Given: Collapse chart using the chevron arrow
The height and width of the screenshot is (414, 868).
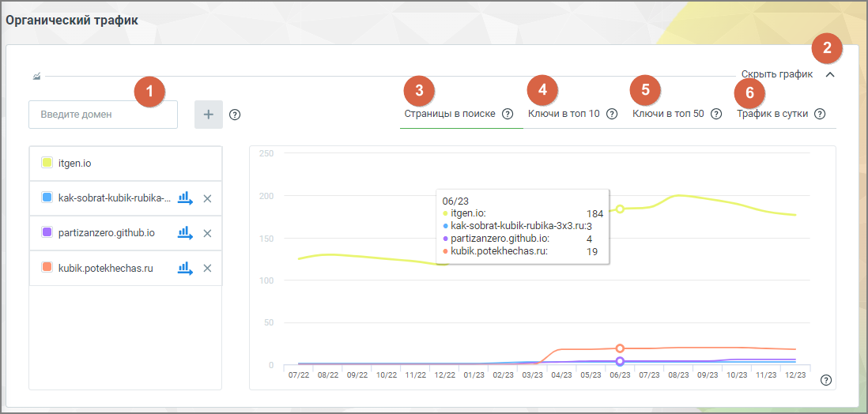Looking at the screenshot, I should click(830, 75).
